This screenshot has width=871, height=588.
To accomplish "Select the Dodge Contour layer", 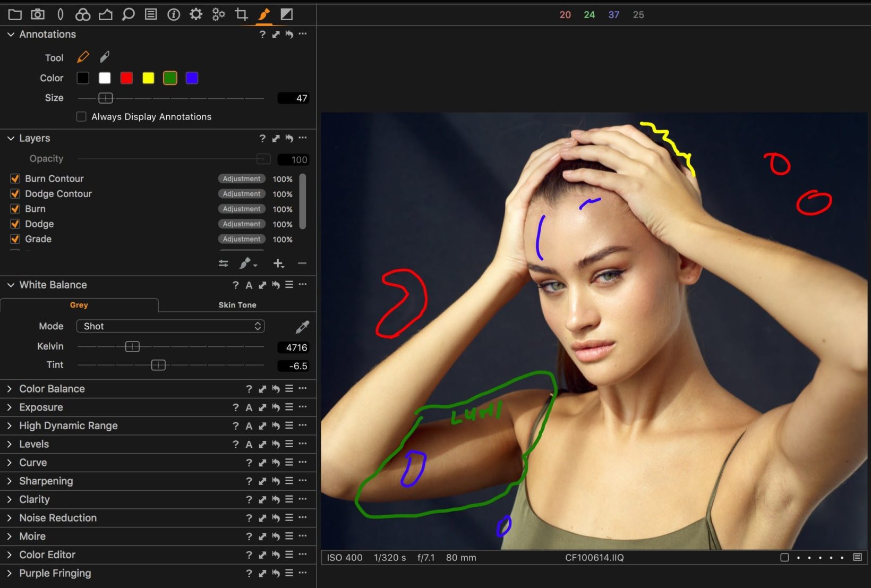I will click(x=58, y=194).
